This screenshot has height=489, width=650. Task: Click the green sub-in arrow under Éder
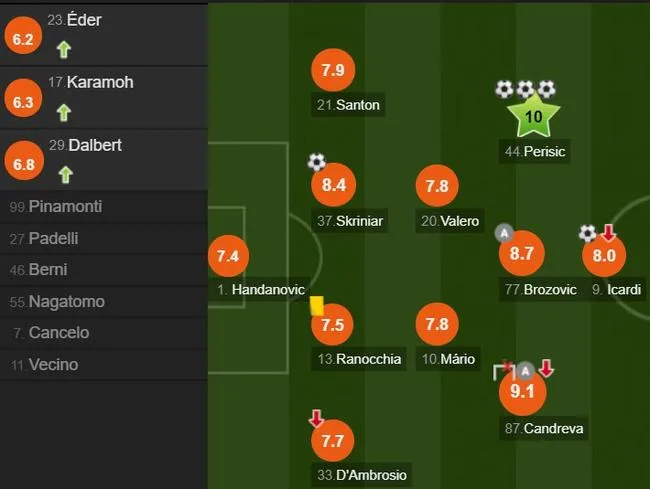(63, 50)
